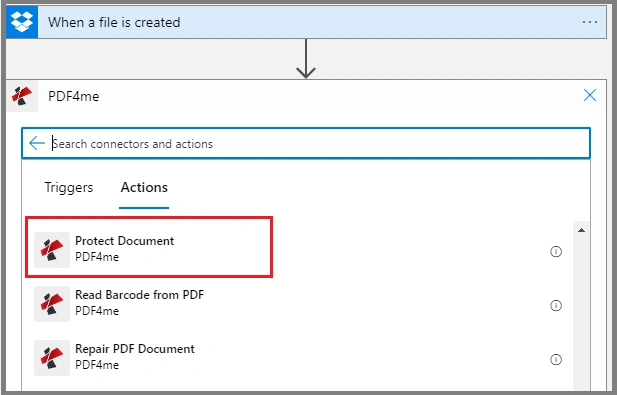The width and height of the screenshot is (617, 395).
Task: Select the Actions tab
Action: click(x=144, y=187)
